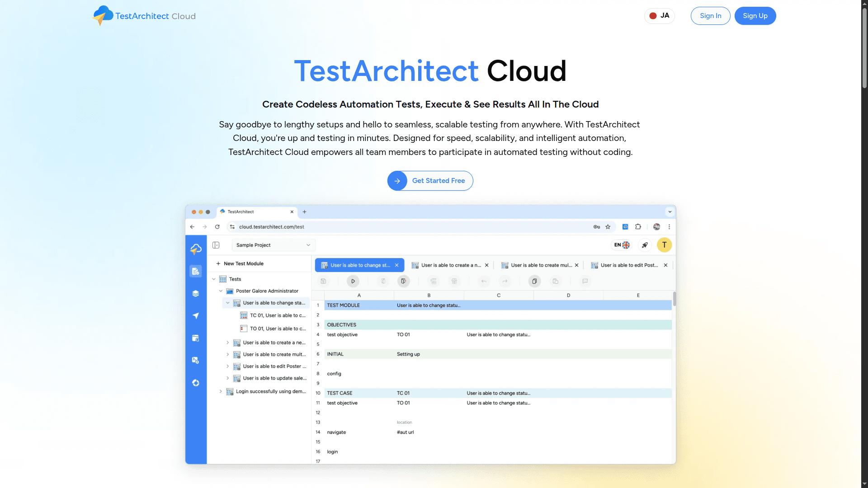Click the 'OBJECTIVES' cell in row 3
Viewport: 868px width, 488px height.
pos(359,325)
